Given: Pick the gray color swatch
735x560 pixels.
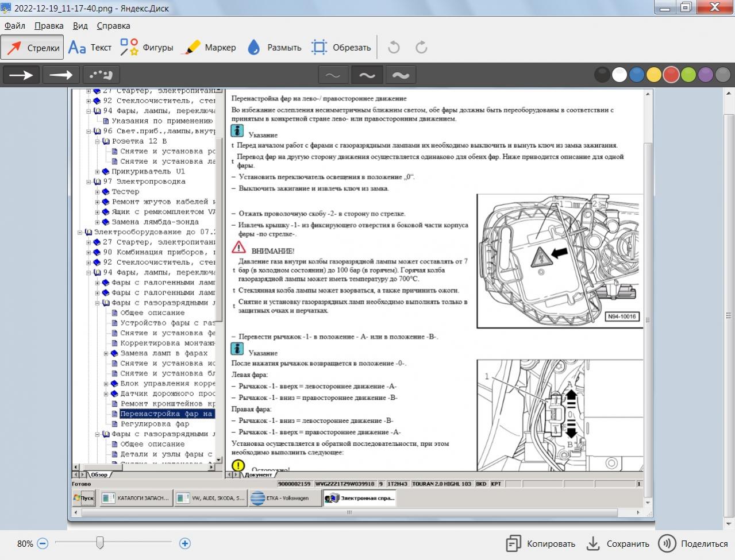Looking at the screenshot, I should (723, 75).
